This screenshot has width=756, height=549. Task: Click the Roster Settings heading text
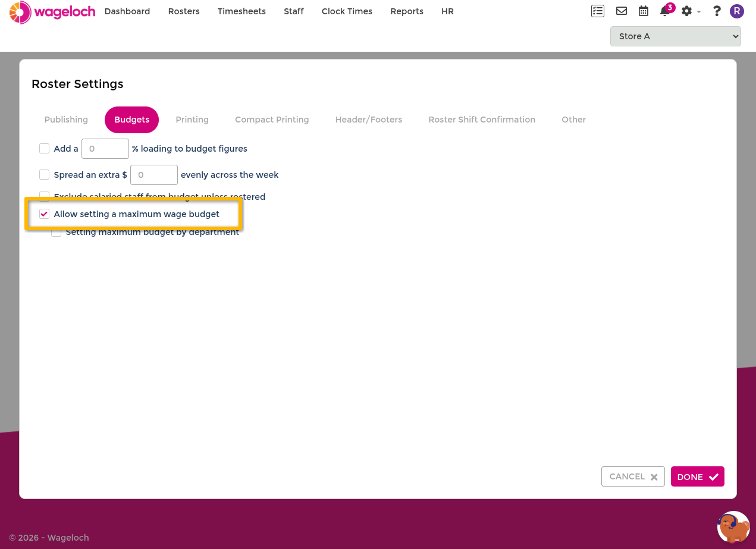pos(77,84)
